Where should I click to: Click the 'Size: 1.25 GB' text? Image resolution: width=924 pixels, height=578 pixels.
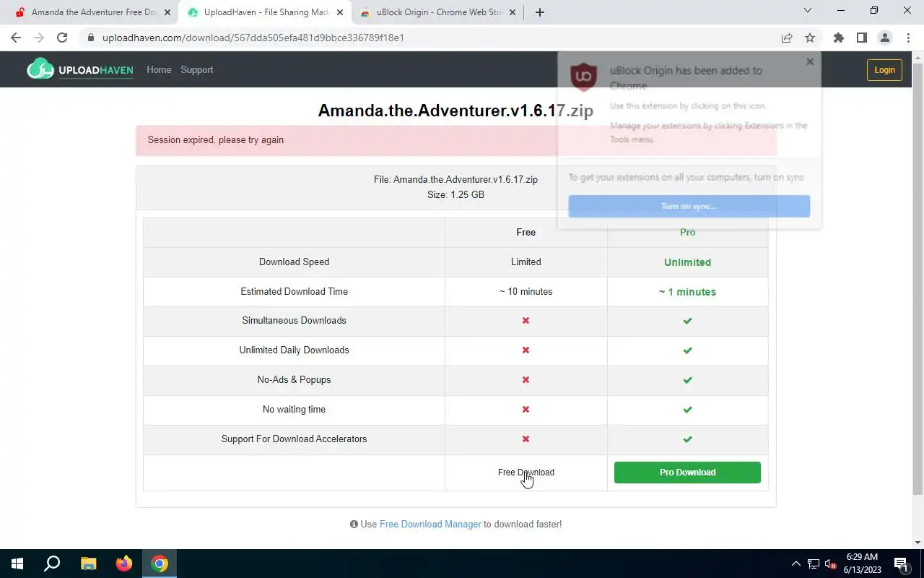coord(456,194)
